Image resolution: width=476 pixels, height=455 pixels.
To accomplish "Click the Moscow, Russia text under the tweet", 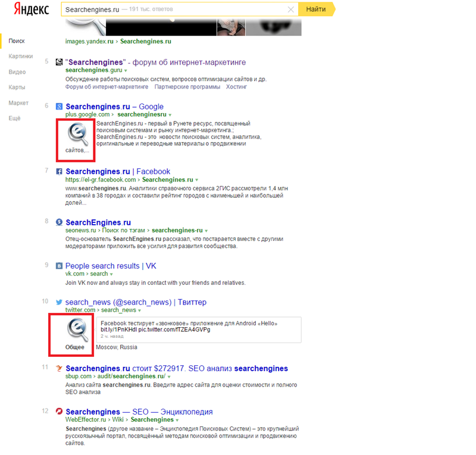I will click(117, 347).
